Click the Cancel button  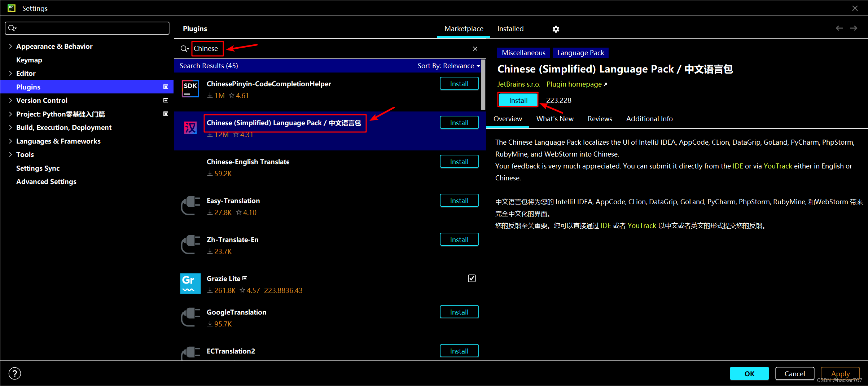[x=794, y=374]
